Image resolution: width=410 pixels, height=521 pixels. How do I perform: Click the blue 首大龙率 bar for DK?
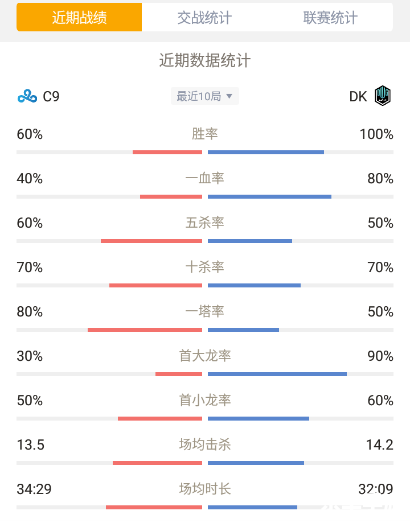pyautogui.click(x=277, y=374)
